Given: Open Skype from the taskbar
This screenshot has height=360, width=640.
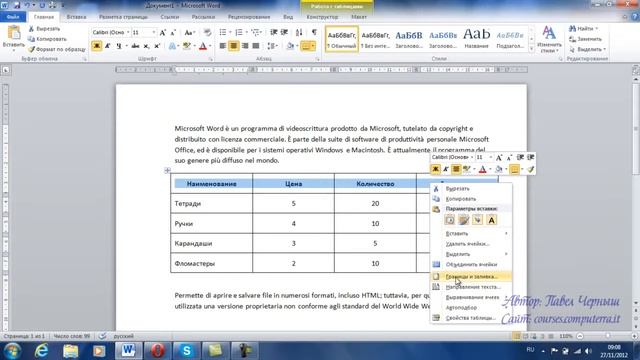Looking at the screenshot, I should pos(187,351).
